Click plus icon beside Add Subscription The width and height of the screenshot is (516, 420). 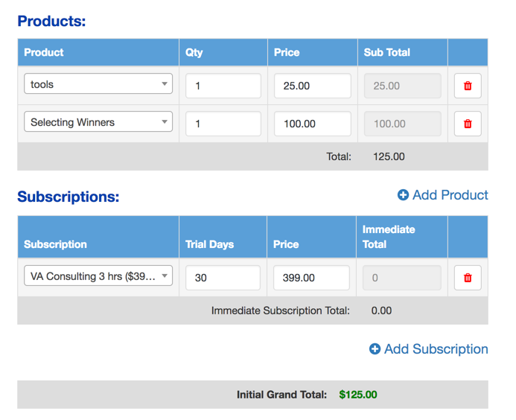tap(375, 349)
